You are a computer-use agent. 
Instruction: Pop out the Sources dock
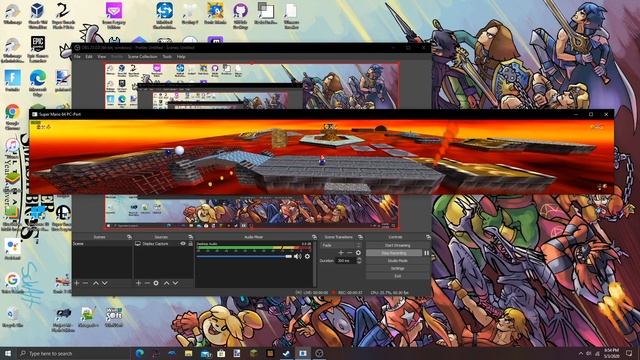(190, 237)
